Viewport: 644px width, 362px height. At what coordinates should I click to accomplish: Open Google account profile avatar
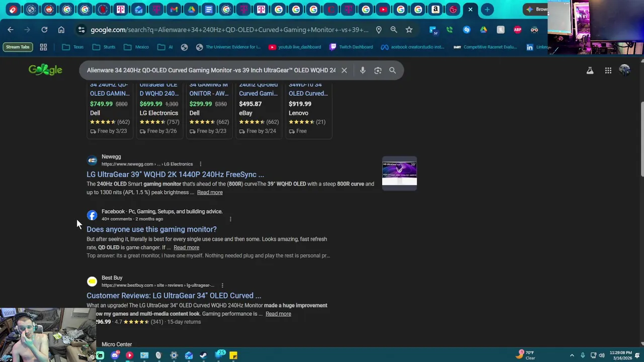pos(624,70)
